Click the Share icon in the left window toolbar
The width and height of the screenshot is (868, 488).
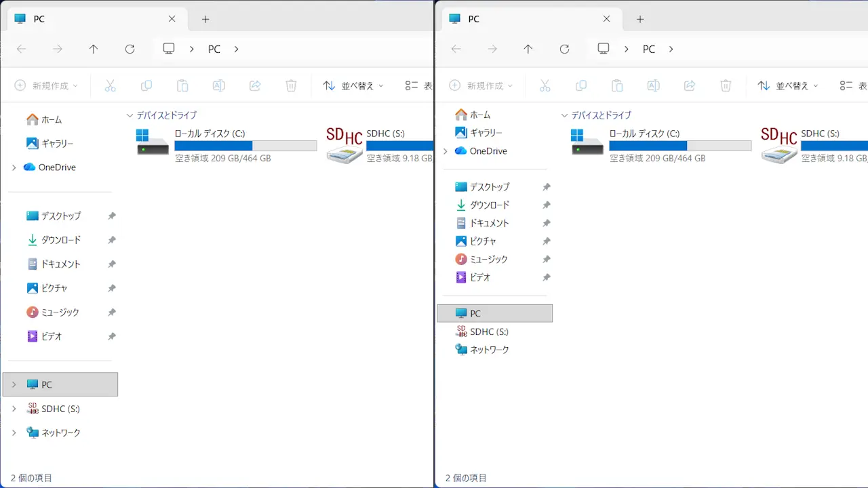pyautogui.click(x=254, y=85)
